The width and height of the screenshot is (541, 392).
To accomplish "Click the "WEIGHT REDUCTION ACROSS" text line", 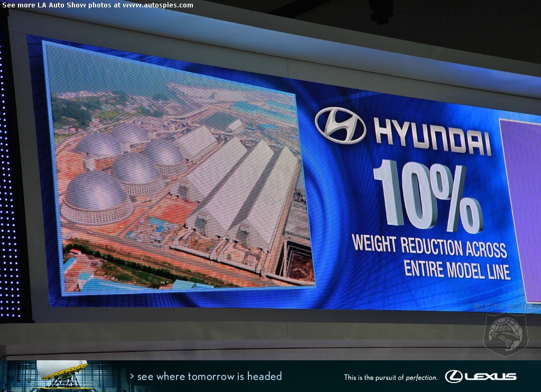I will click(x=429, y=246).
